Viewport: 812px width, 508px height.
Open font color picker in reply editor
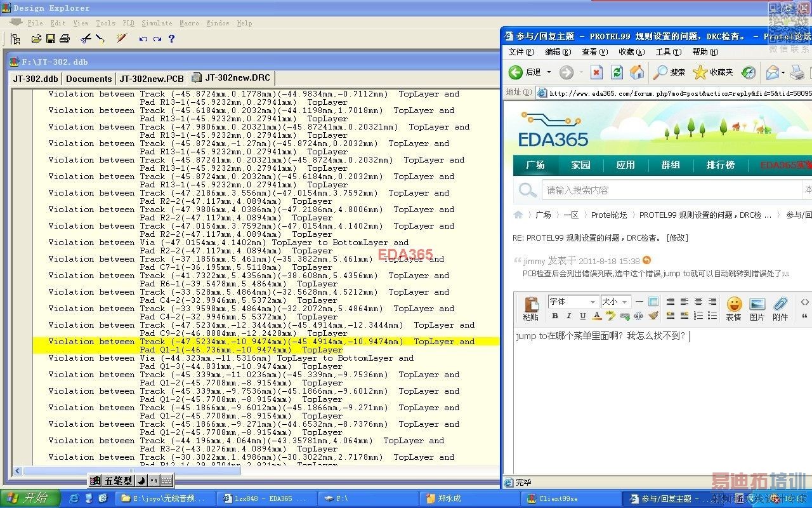tap(597, 316)
